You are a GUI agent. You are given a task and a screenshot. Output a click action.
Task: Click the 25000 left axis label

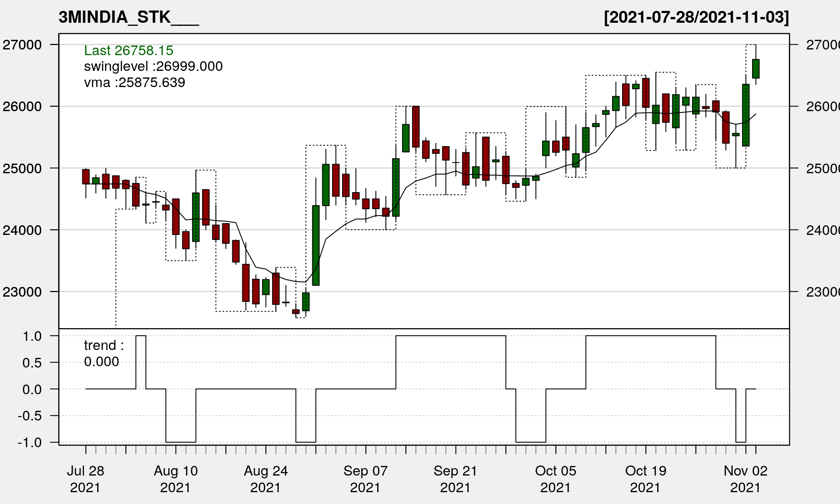point(22,168)
